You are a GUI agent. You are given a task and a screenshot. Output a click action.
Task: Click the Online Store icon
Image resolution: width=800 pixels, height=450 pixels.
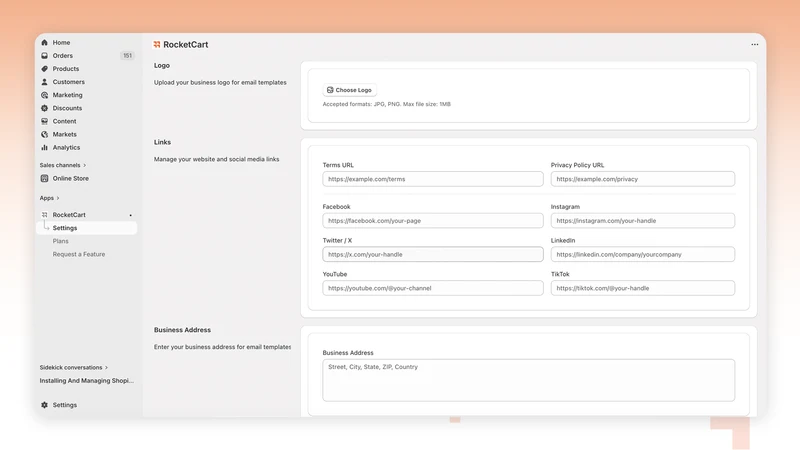[x=44, y=178]
